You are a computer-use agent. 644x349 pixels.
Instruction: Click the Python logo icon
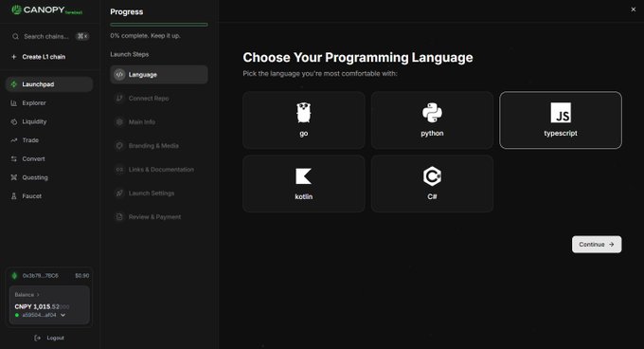pos(432,113)
